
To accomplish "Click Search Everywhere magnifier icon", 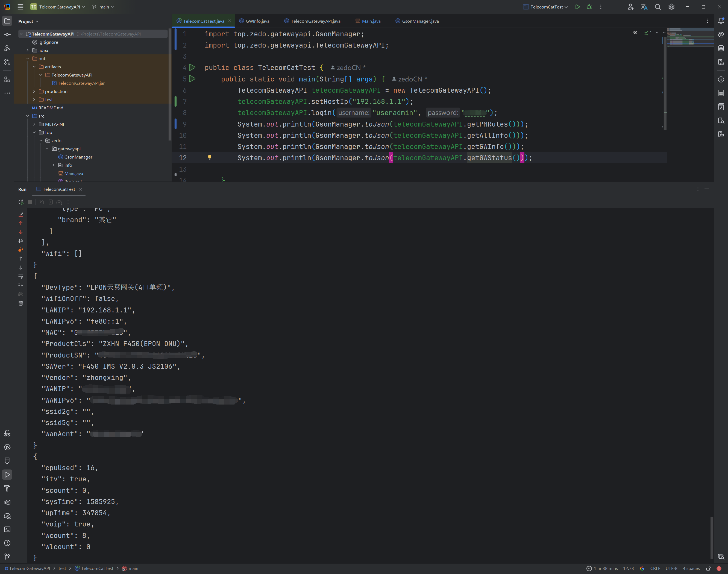I will [657, 7].
